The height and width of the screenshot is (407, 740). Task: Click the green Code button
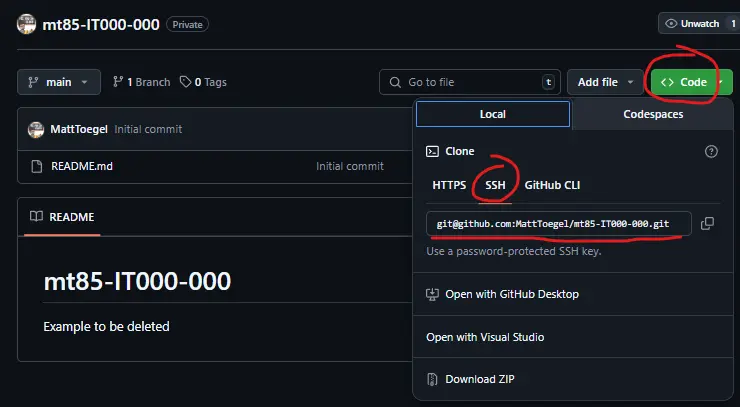(x=691, y=82)
